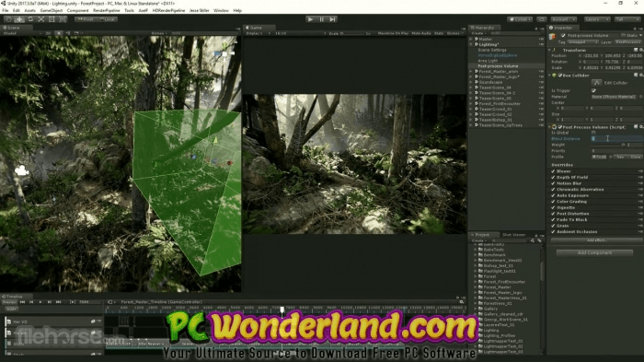Open the Tag dropdown
Screen dimensions: 644x362
(582, 42)
